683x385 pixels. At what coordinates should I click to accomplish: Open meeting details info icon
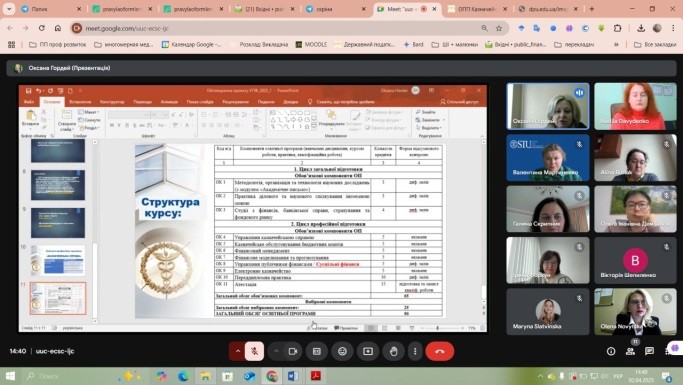[x=611, y=351]
